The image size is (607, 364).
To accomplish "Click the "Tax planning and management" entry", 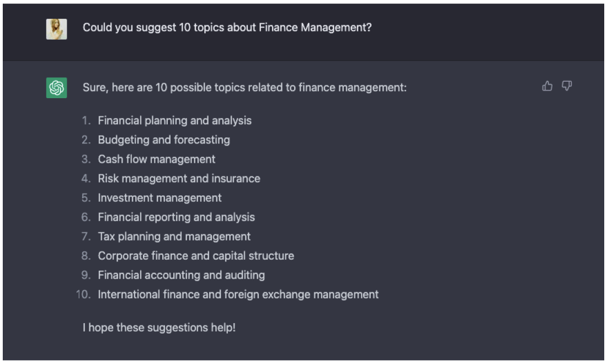I will pos(174,237).
